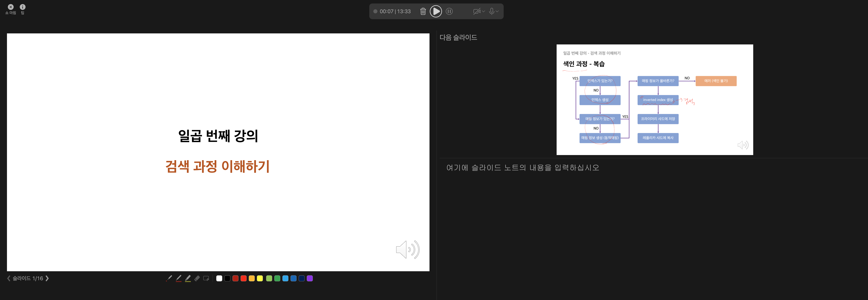Expand the microphone options chevron
The image size is (868, 300).
click(x=497, y=11)
